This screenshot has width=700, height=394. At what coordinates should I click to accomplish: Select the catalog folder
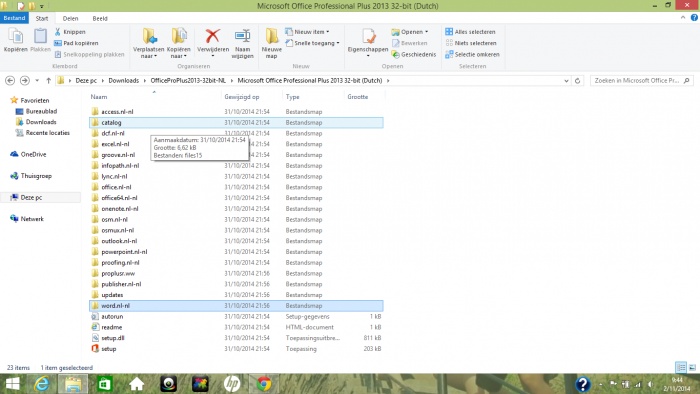click(236, 122)
